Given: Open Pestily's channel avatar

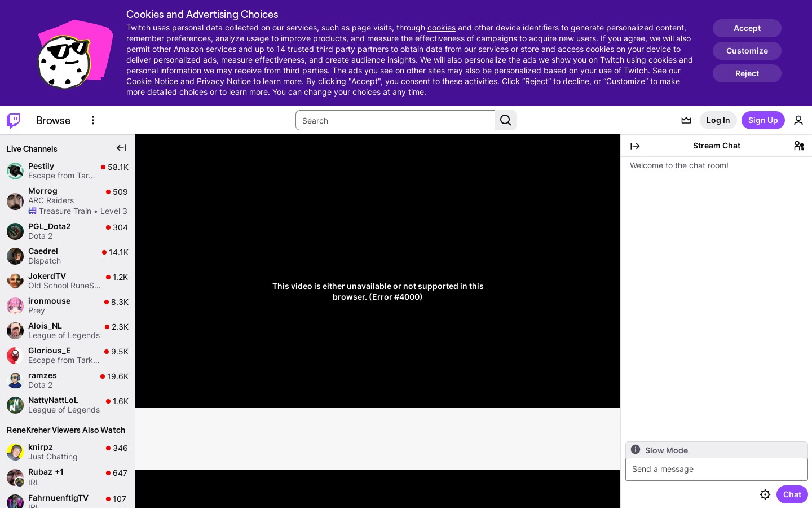Looking at the screenshot, I should coord(15,170).
